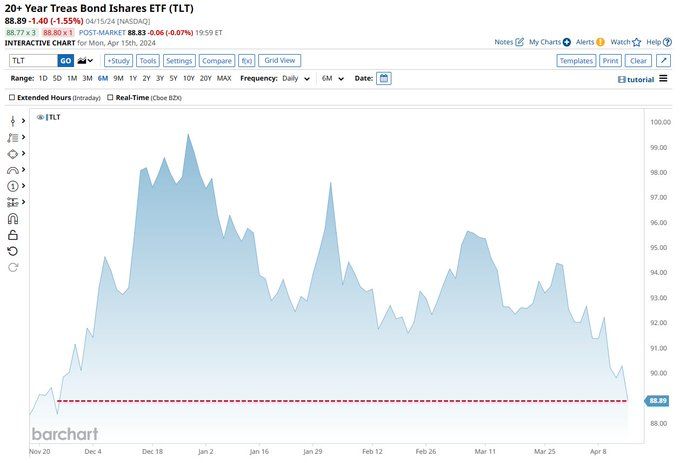Choose the MAX range

pos(224,78)
